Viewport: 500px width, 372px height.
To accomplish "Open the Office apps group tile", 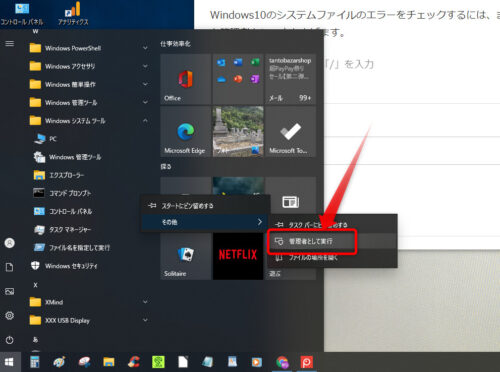I will click(x=238, y=79).
